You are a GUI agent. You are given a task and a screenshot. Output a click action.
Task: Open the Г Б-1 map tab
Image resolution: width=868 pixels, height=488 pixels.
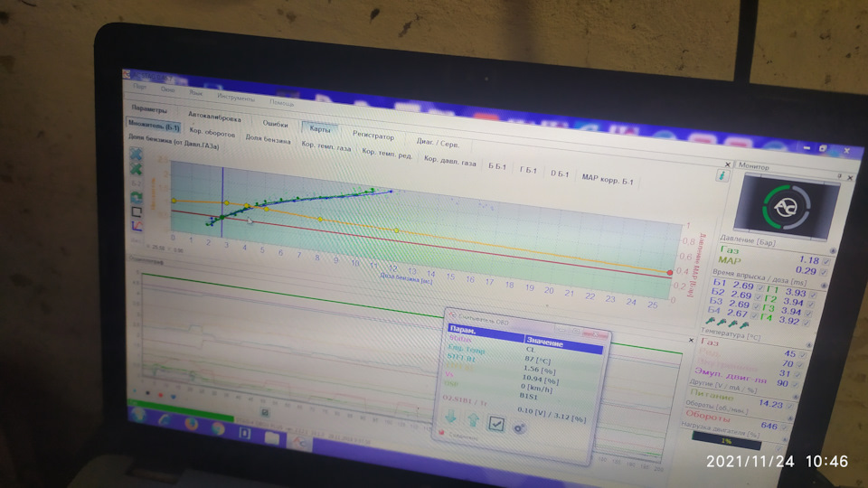(528, 170)
